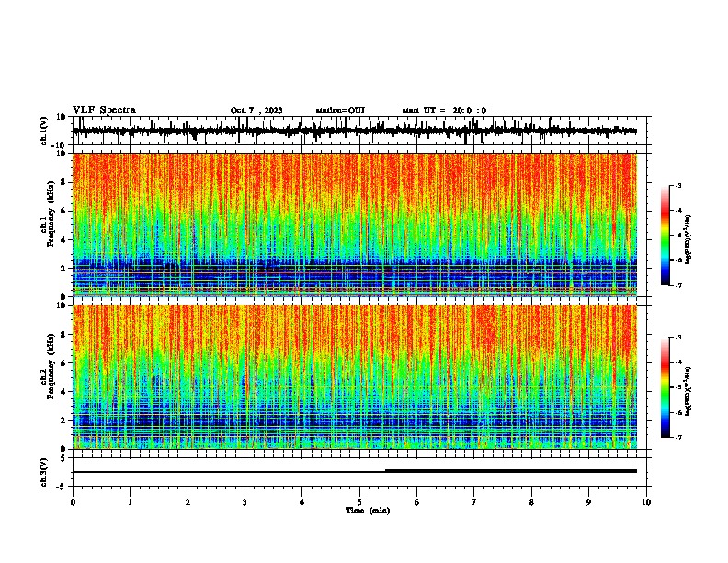728x563 pixels.
Task: Click the ch.2 color bar log(PSD) unit label
Action: pos(688,391)
